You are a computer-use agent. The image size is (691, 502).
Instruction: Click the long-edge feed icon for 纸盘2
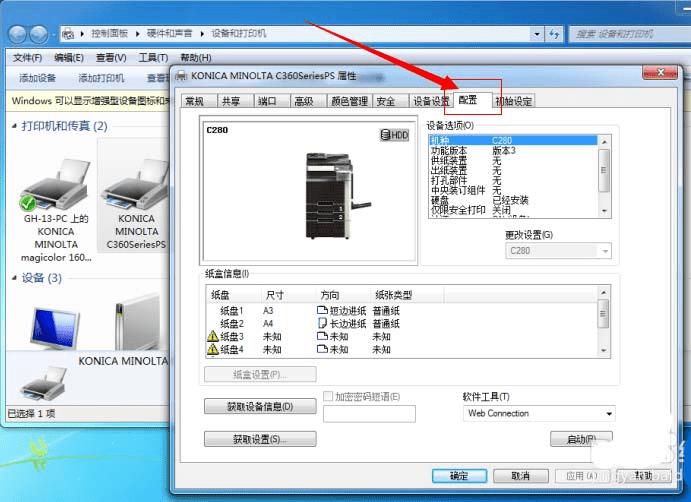(322, 323)
